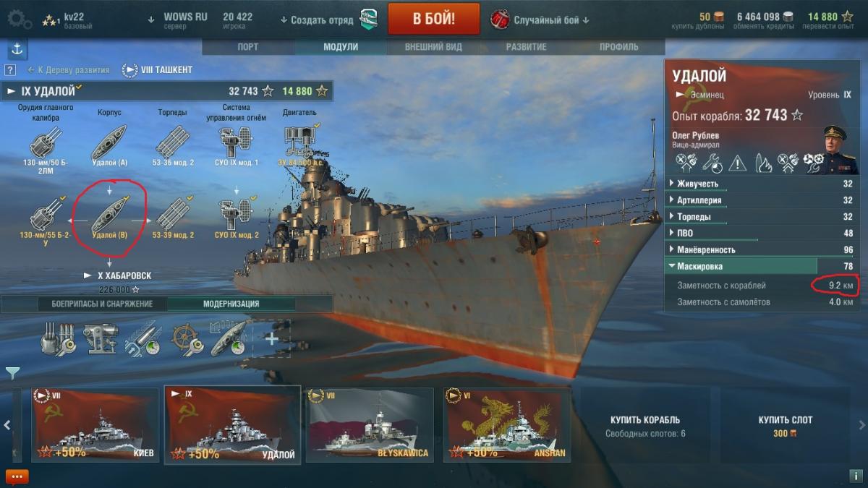The image size is (868, 488).
Task: Open the chat bubble icon
Action: [17, 476]
